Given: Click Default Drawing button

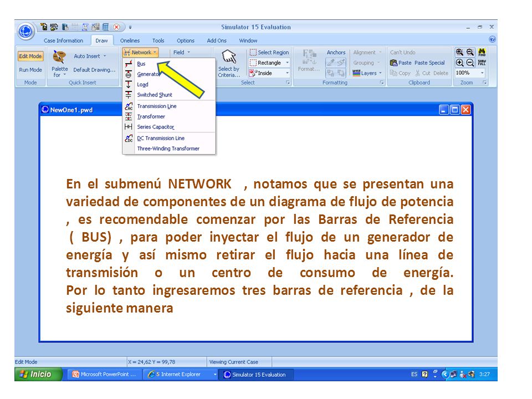Looking at the screenshot, I should point(94,70).
